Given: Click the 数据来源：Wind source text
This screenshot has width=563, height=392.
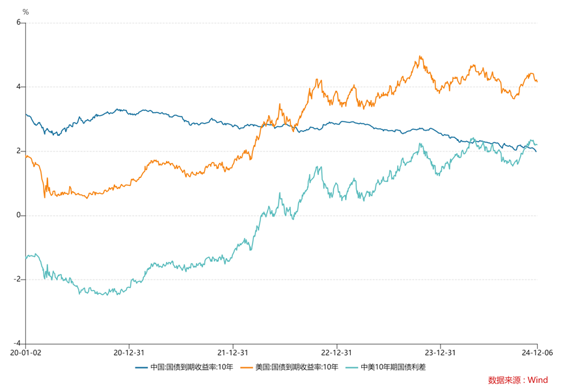Looking at the screenshot, I should pyautogui.click(x=517, y=380).
